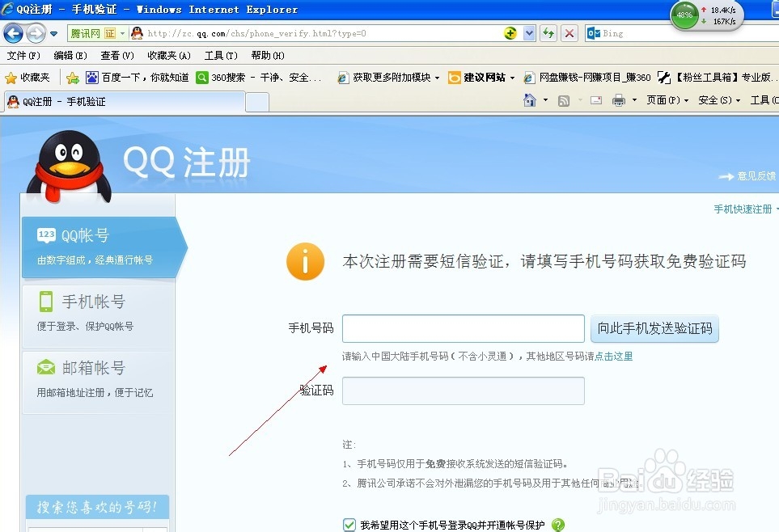Click the RSS feeds icon
Viewport: 779px width, 532px height.
pyautogui.click(x=564, y=101)
